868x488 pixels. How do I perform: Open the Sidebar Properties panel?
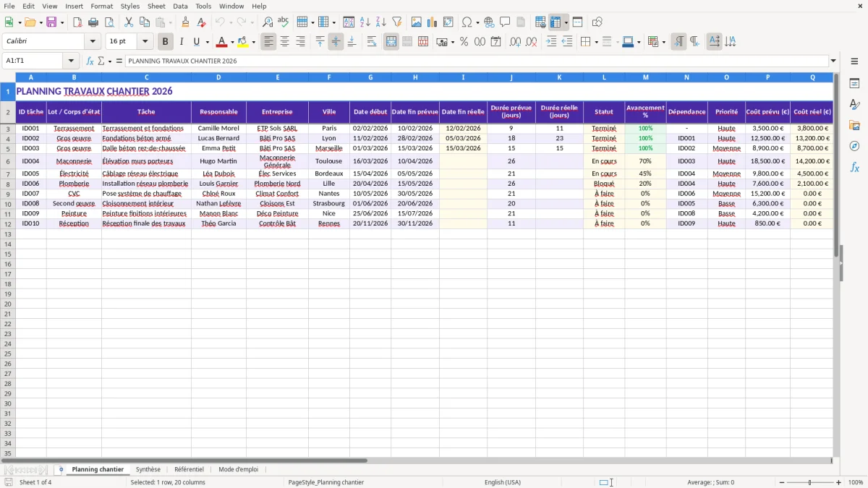click(x=854, y=83)
